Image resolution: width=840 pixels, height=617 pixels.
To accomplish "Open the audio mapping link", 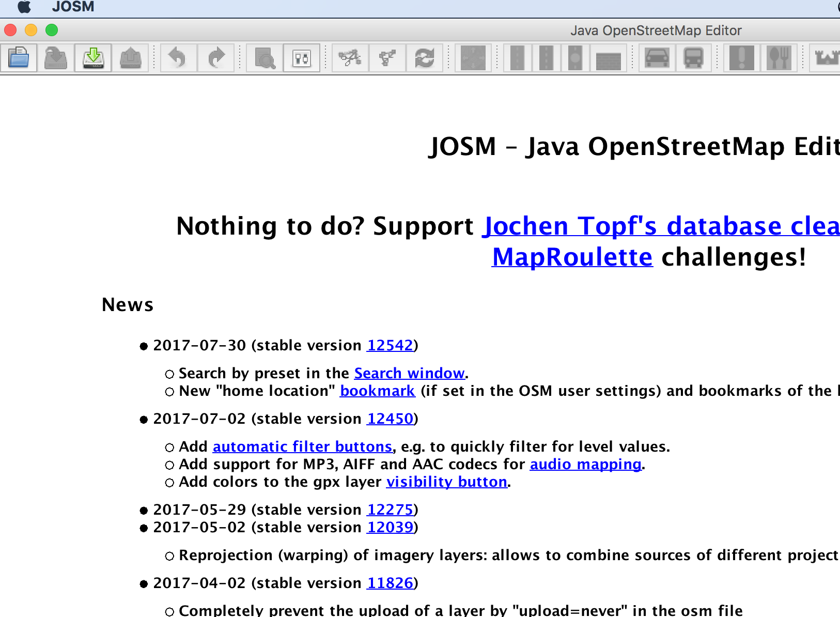I will click(x=585, y=464).
